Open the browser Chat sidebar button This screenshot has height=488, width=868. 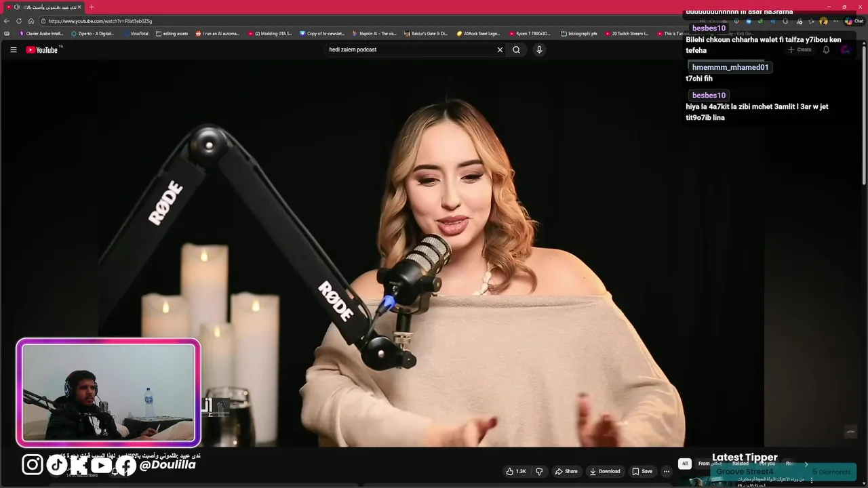[x=854, y=21]
